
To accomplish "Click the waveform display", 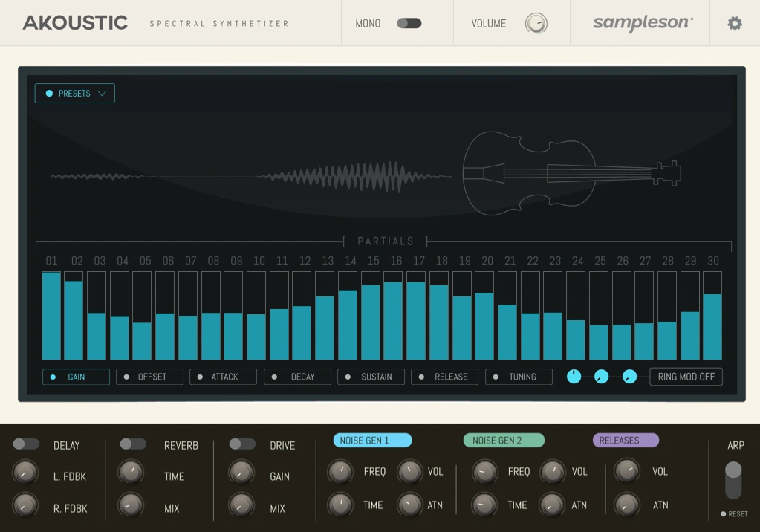I will 251,176.
